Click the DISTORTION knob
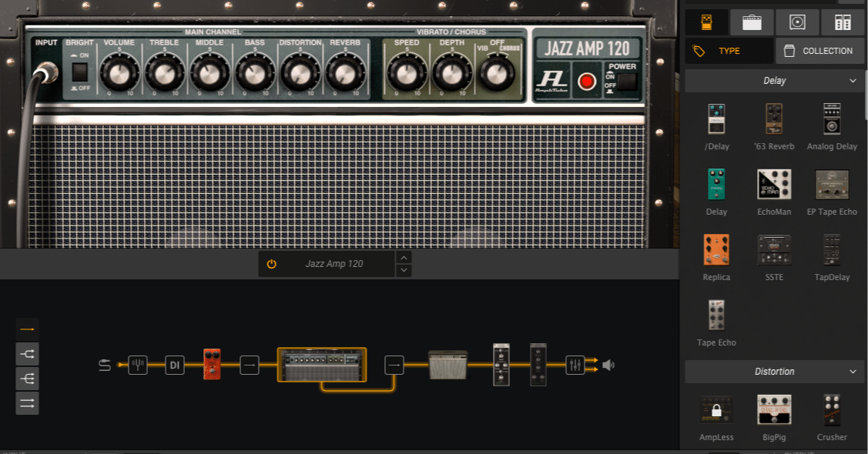868x454 pixels. pos(300,74)
